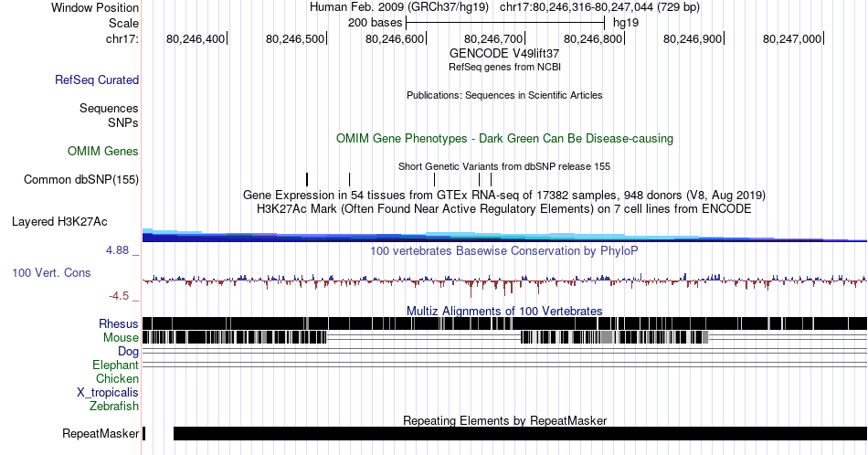Click the OMIM Gene Phenotypes title text
The width and height of the screenshot is (868, 455).
[x=504, y=138]
